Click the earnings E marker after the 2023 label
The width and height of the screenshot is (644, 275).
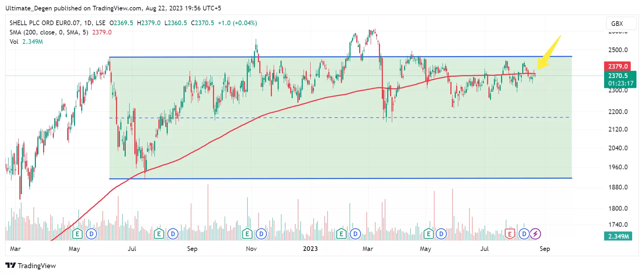tap(341, 234)
